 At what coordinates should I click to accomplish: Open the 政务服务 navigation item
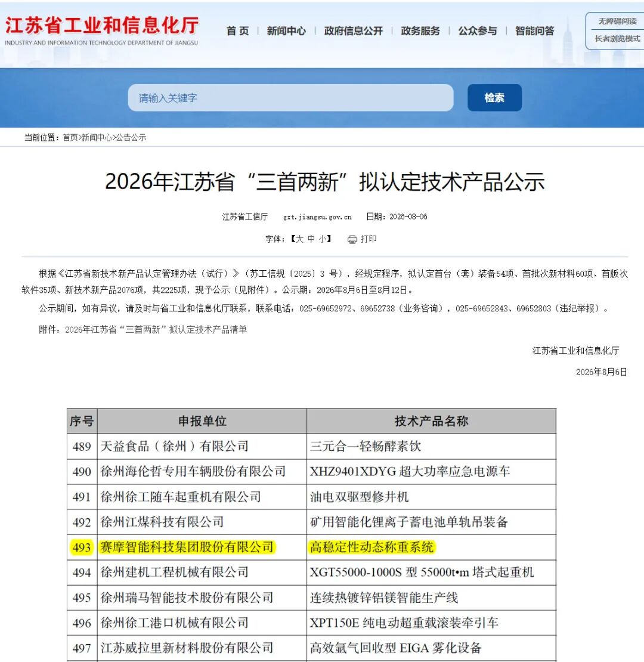[420, 31]
